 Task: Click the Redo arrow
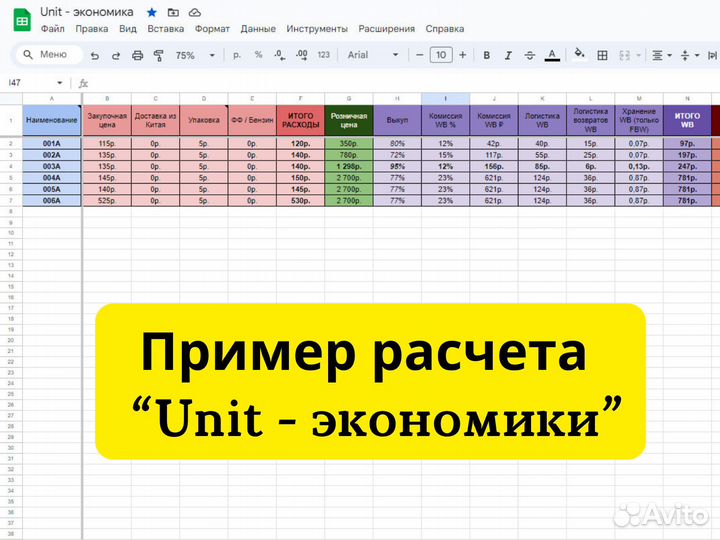pyautogui.click(x=116, y=56)
